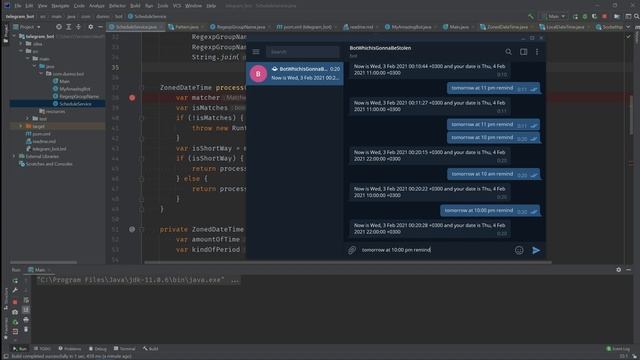Focus the Telegram message input
Viewport: 640px width, 360px height.
click(435, 250)
